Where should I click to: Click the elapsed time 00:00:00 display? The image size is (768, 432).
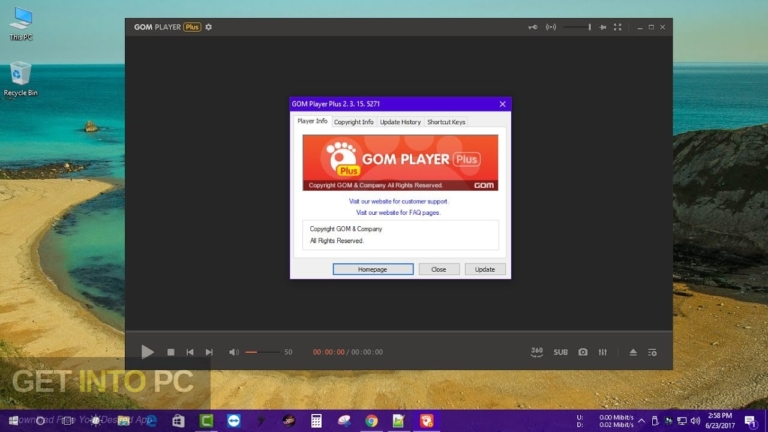[x=329, y=352]
